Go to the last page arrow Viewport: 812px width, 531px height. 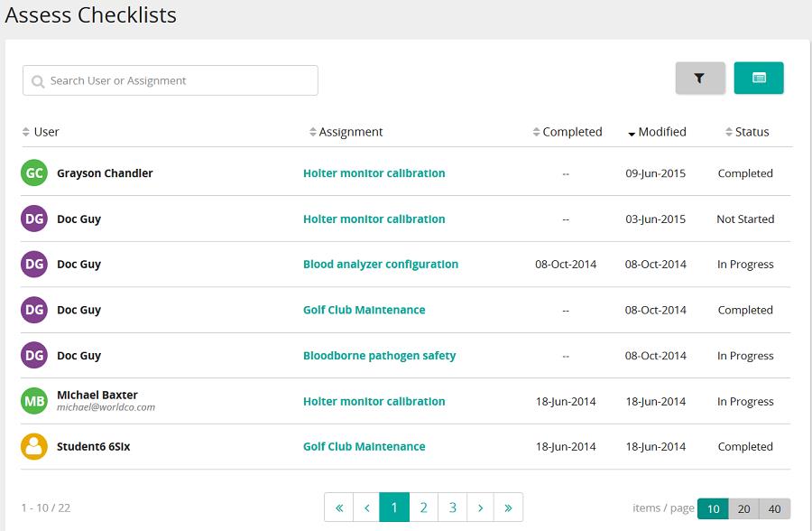[x=508, y=508]
